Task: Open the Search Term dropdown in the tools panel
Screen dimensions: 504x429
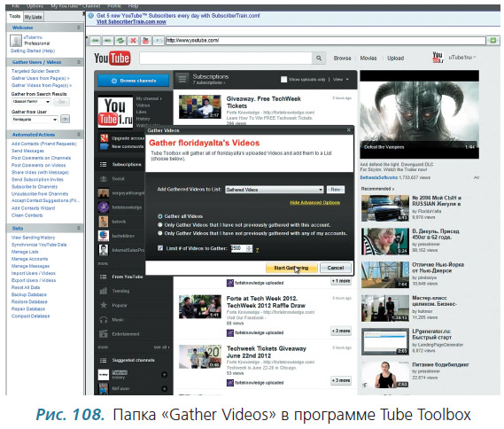Action: tap(31, 102)
